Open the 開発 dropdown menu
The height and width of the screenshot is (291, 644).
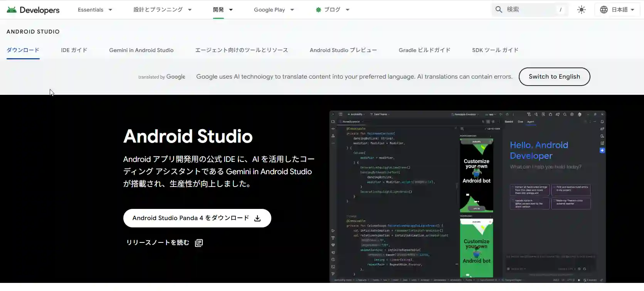pos(223,10)
